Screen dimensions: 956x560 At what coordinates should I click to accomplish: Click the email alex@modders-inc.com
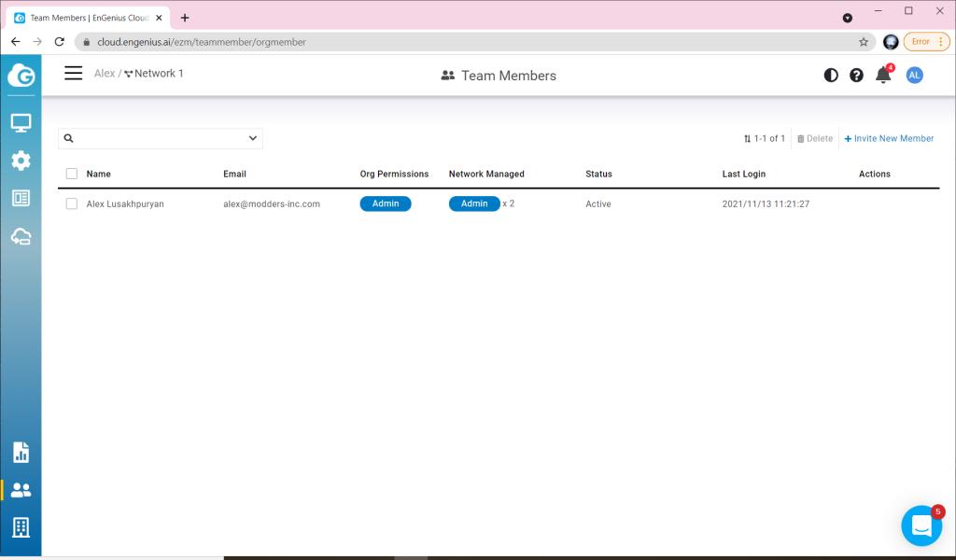[272, 204]
